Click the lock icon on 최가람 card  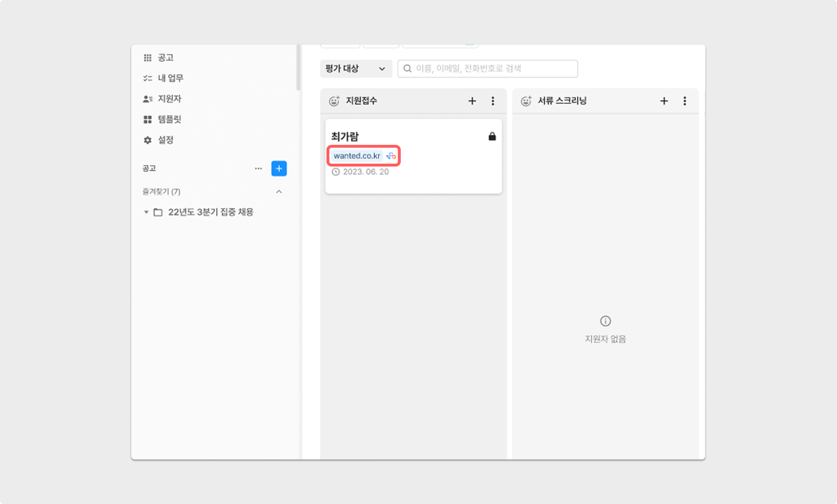(x=492, y=136)
